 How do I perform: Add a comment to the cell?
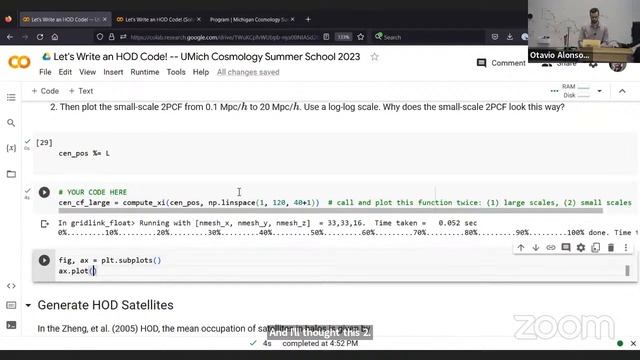[566, 247]
